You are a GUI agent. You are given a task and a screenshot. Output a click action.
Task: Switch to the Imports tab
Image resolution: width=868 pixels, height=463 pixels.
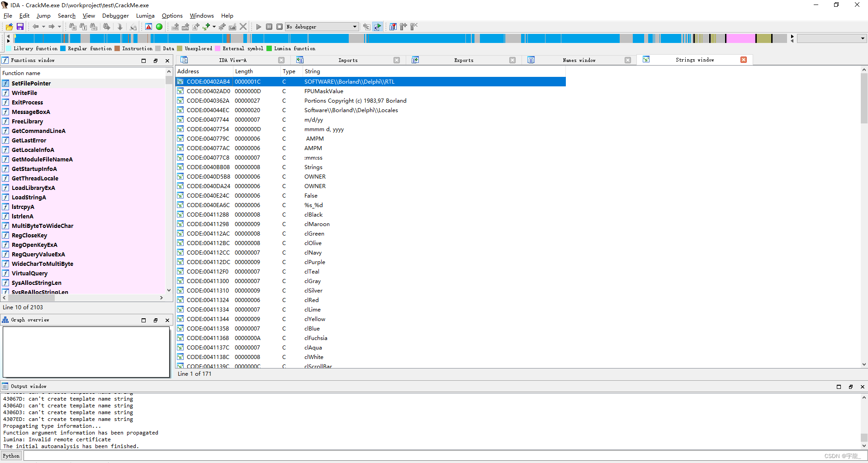[348, 60]
